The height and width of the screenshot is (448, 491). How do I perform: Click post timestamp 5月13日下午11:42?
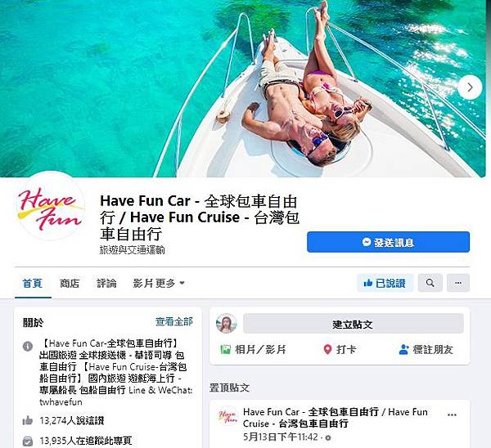281,437
